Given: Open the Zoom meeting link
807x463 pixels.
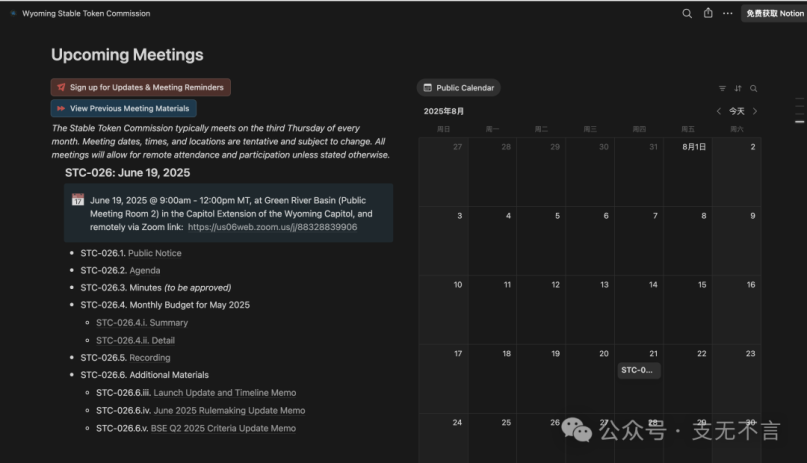Looking at the screenshot, I should pyautogui.click(x=272, y=227).
